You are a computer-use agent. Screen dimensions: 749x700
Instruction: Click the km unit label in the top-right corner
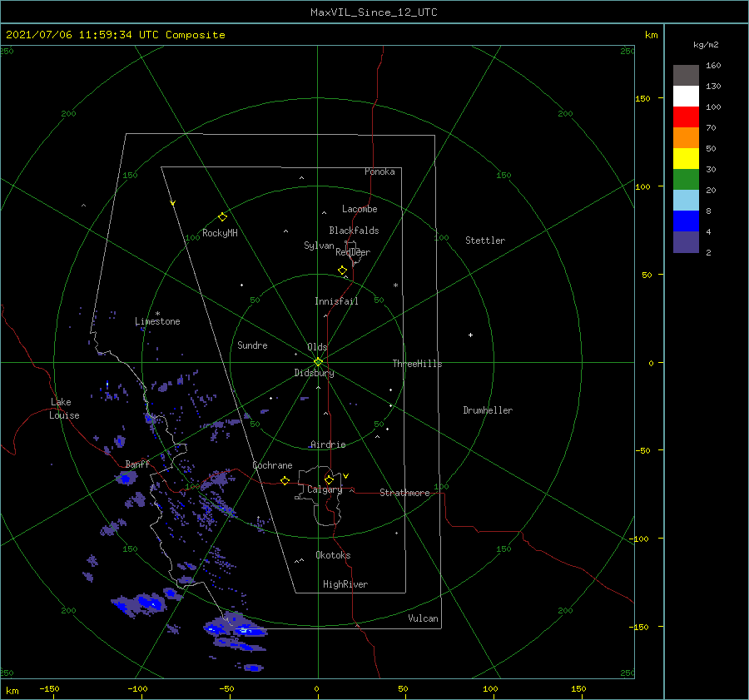coord(651,35)
